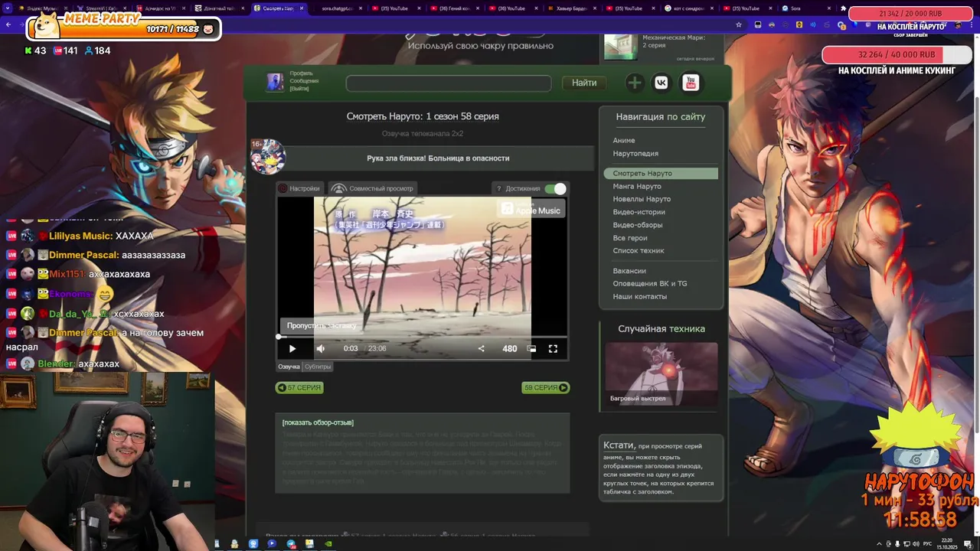Viewport: 980px width, 551px height.
Task: Switch РУС keyboard language indicator
Action: 927,544
